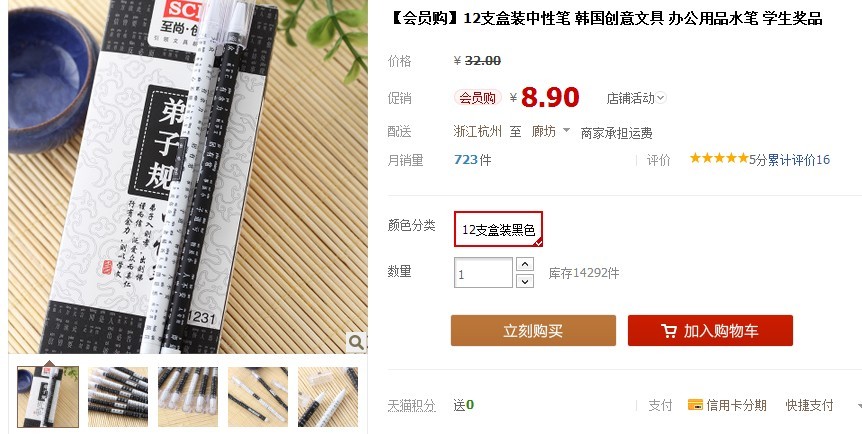
Task: Expand the payment options arrow beside 快捷支付
Action: [x=859, y=406]
